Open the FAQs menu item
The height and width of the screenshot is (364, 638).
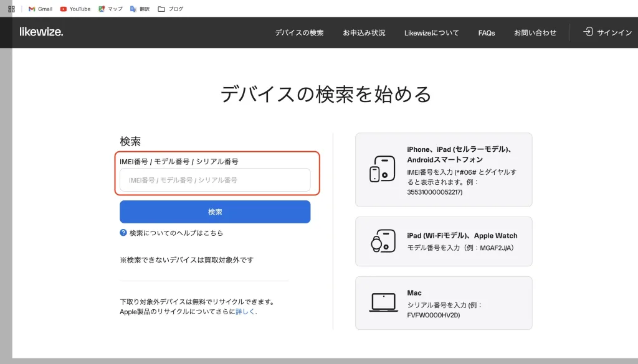486,33
